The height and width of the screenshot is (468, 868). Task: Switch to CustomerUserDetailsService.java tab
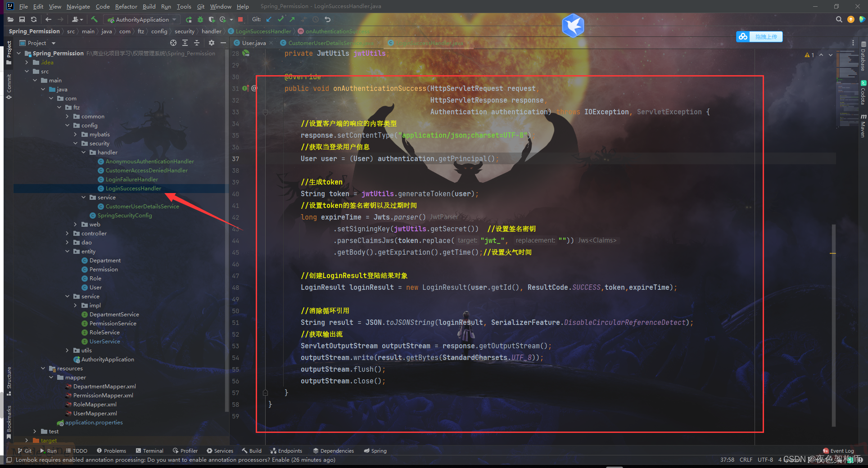pos(331,43)
